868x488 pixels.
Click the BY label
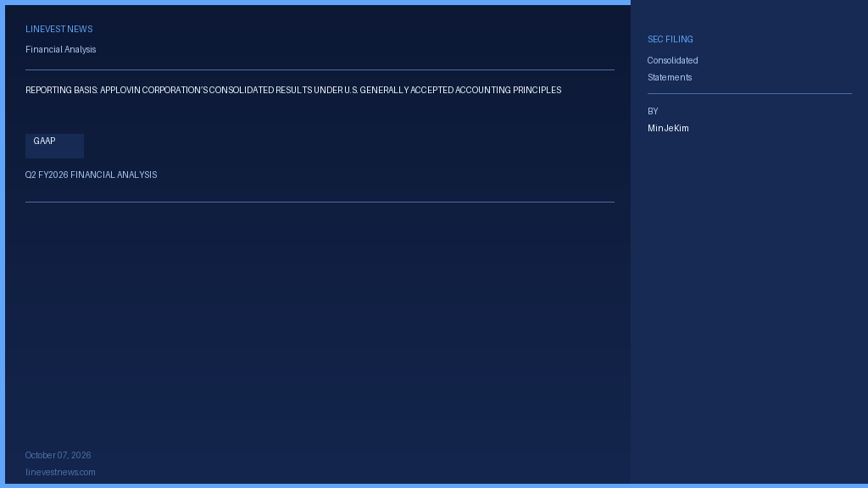pos(653,111)
